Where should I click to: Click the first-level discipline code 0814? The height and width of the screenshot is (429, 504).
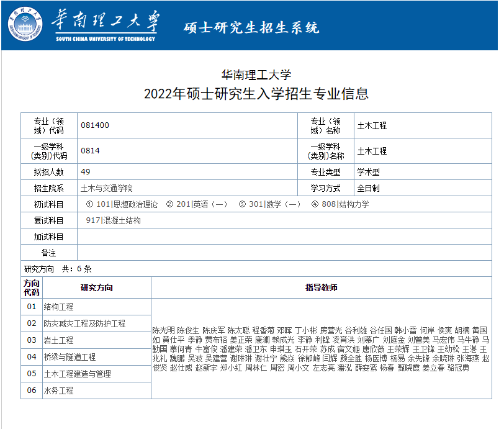(90, 150)
